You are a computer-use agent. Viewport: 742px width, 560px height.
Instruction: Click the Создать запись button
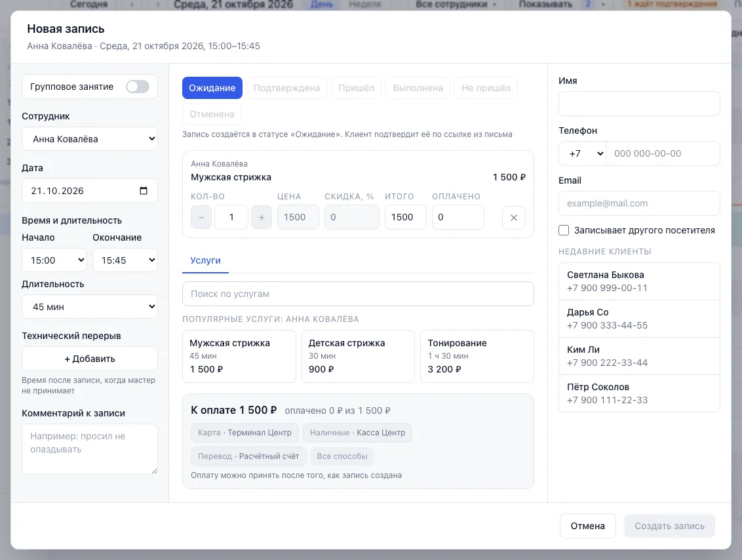(x=670, y=526)
